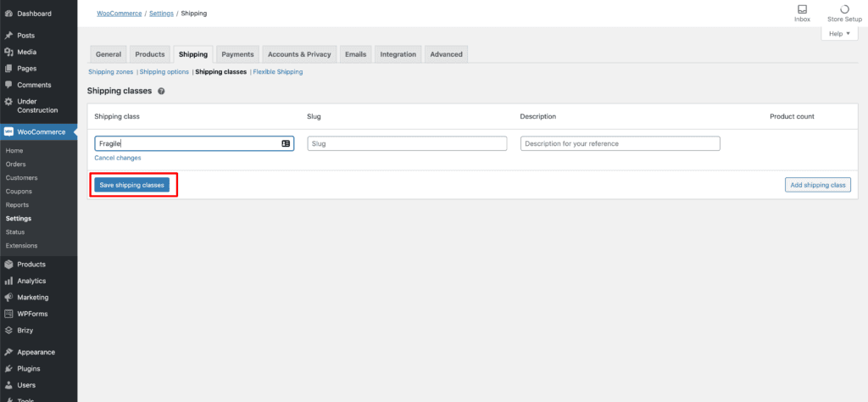Click the Under Construction gear icon
868x402 pixels.
point(8,102)
